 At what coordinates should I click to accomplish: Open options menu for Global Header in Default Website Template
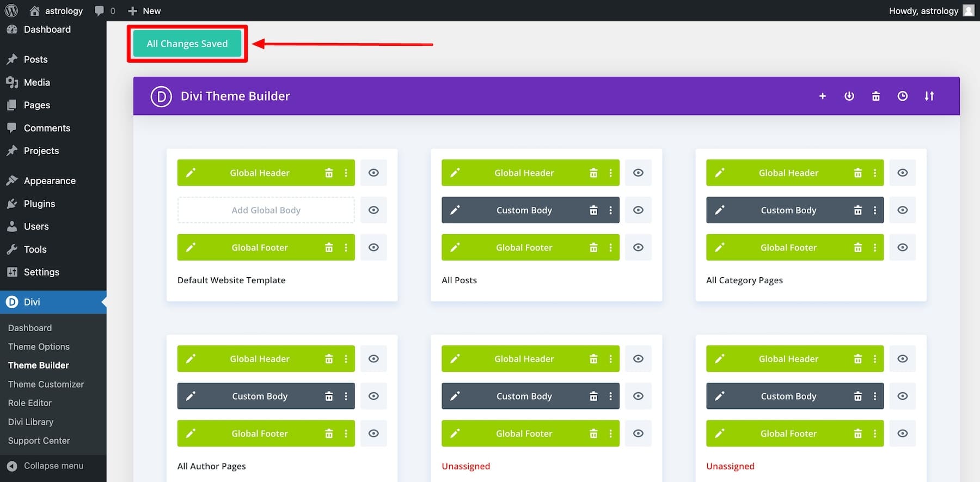tap(346, 173)
